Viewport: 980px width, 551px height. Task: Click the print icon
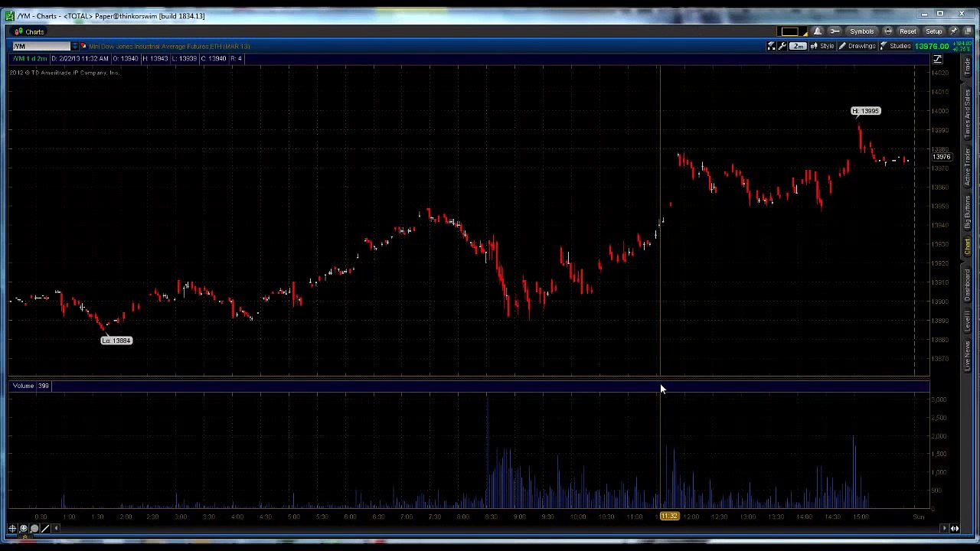coord(887,31)
